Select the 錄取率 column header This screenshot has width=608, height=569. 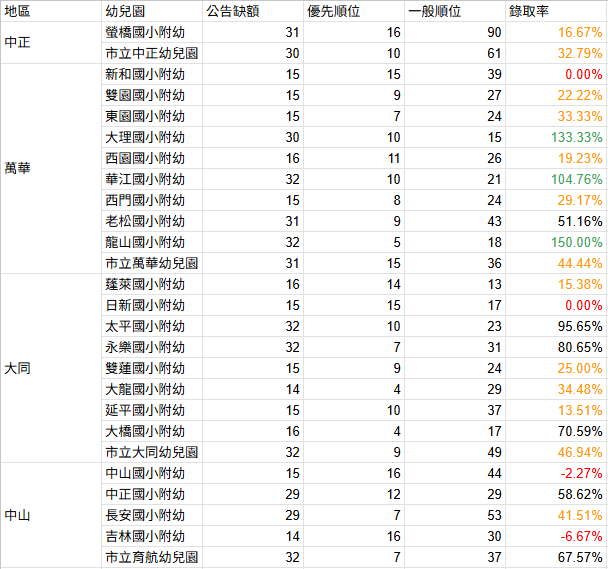[x=556, y=11]
